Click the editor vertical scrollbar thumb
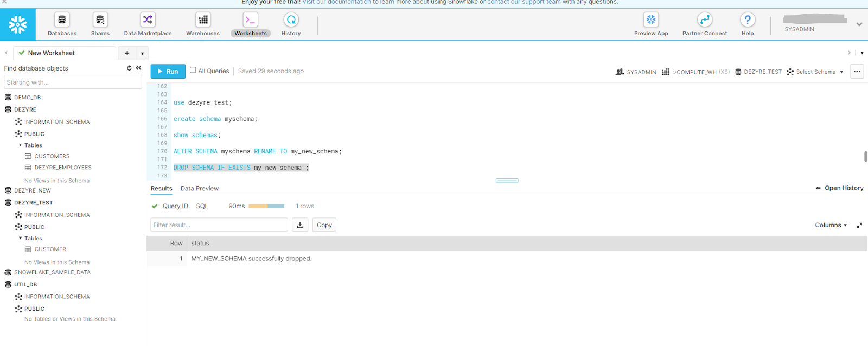Image resolution: width=868 pixels, height=346 pixels. tap(866, 157)
